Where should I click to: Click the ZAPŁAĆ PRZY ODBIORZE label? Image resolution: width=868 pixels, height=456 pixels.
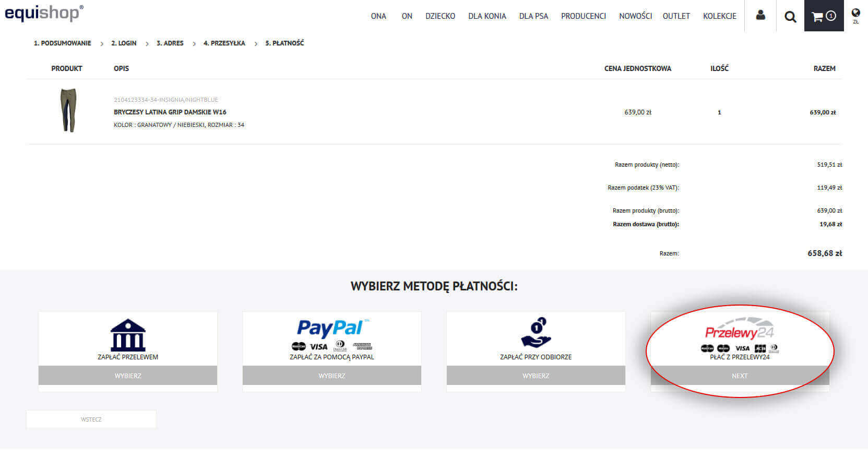click(x=536, y=357)
